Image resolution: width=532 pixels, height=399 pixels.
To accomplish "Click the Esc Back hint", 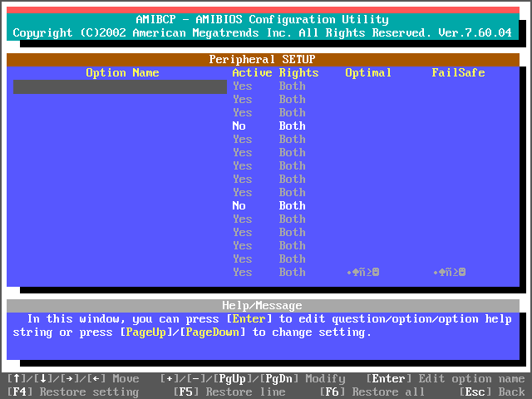I will pyautogui.click(x=492, y=392).
